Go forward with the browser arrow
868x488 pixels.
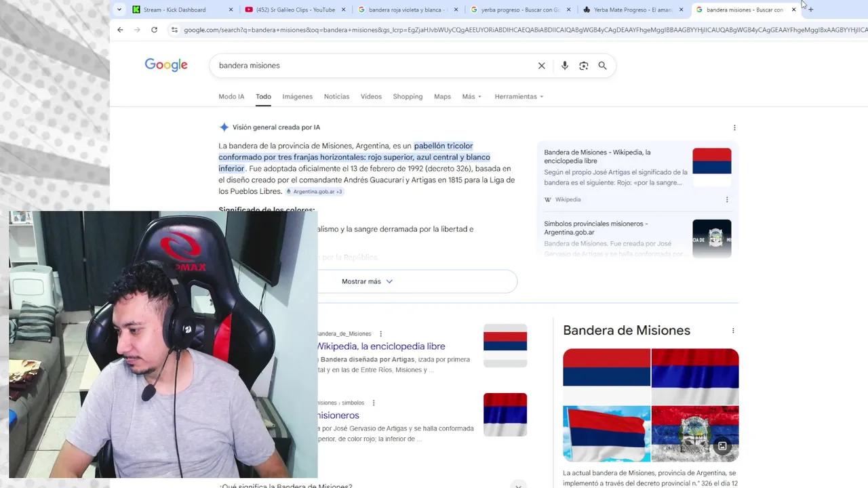coord(137,30)
